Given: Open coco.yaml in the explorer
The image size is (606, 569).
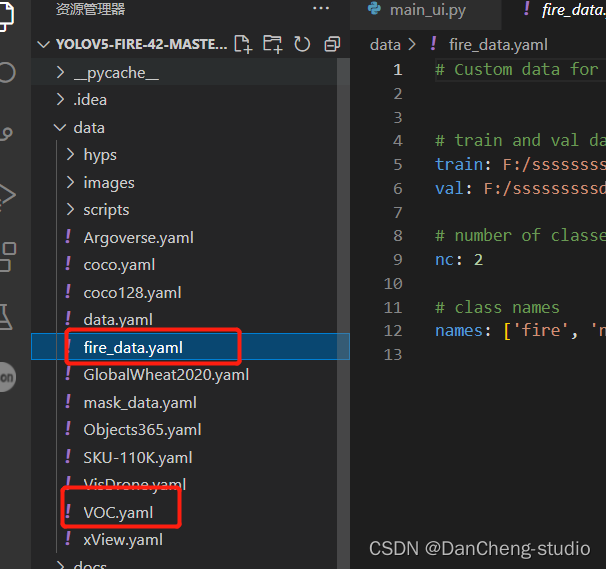Looking at the screenshot, I should 119,265.
